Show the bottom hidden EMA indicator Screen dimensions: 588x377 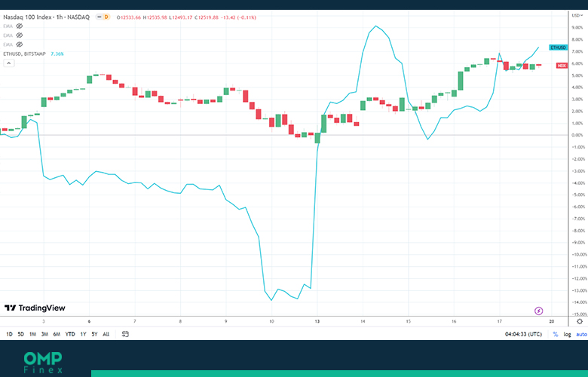pos(19,44)
